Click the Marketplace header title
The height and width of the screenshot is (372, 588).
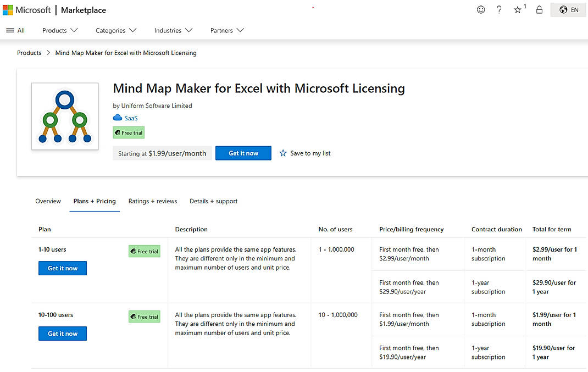point(83,10)
